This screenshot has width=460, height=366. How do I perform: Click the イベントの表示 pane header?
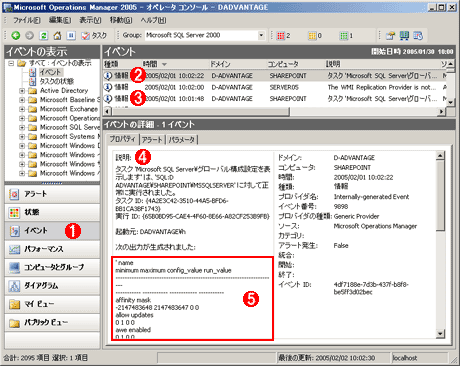[52, 52]
